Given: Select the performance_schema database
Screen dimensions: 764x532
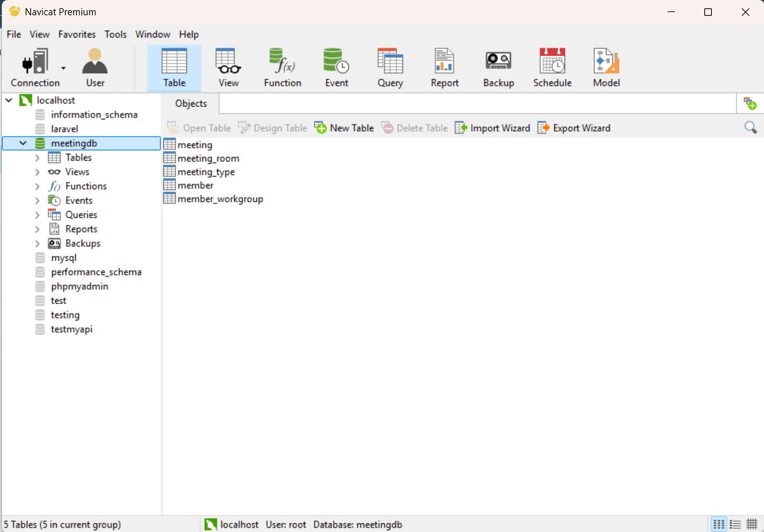Looking at the screenshot, I should pyautogui.click(x=96, y=272).
